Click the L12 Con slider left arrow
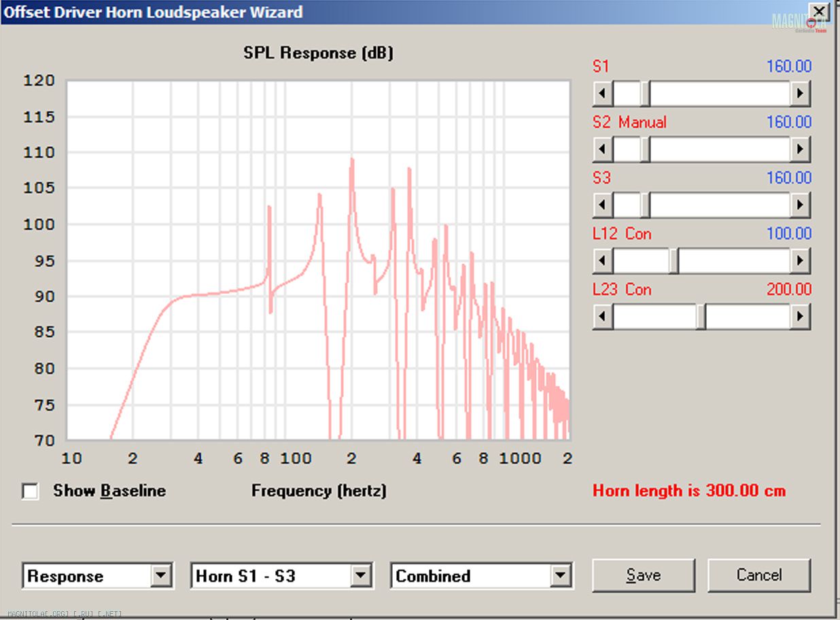This screenshot has width=840, height=620. [602, 260]
